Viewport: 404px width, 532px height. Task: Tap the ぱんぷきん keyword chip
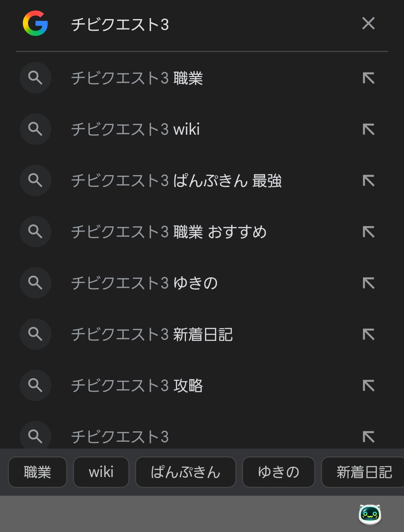(x=186, y=472)
